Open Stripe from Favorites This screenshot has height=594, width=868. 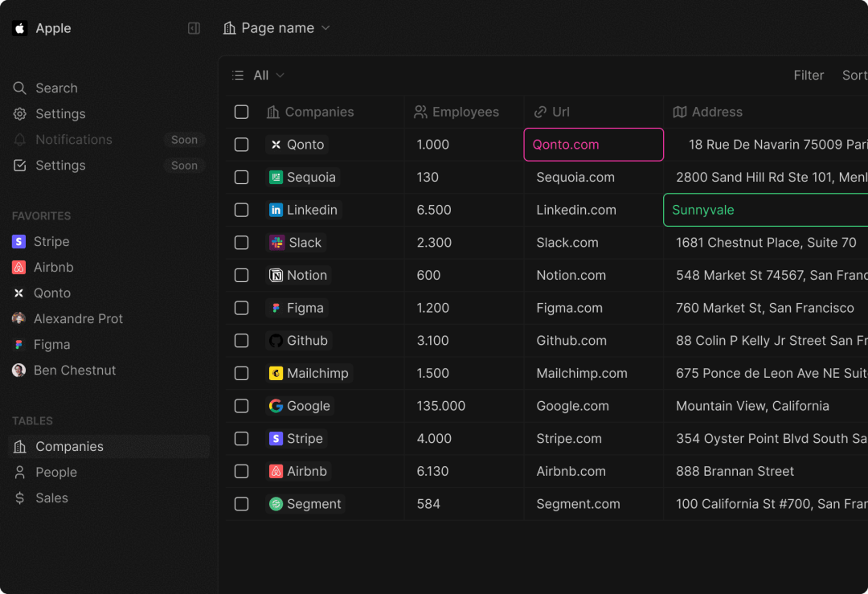point(108,241)
